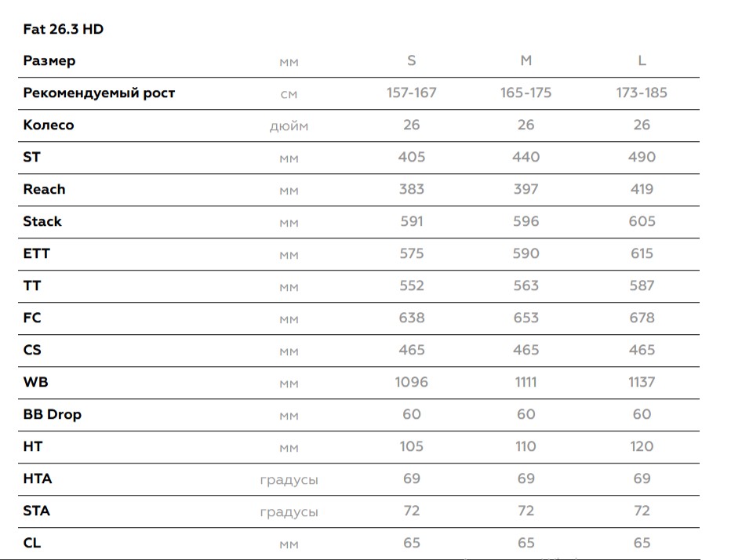Click the ST value 440
This screenshot has height=560, width=742.
(526, 158)
